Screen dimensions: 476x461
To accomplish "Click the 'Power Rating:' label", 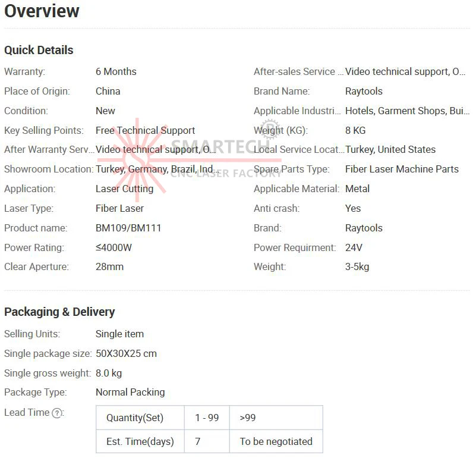I will coord(34,247).
